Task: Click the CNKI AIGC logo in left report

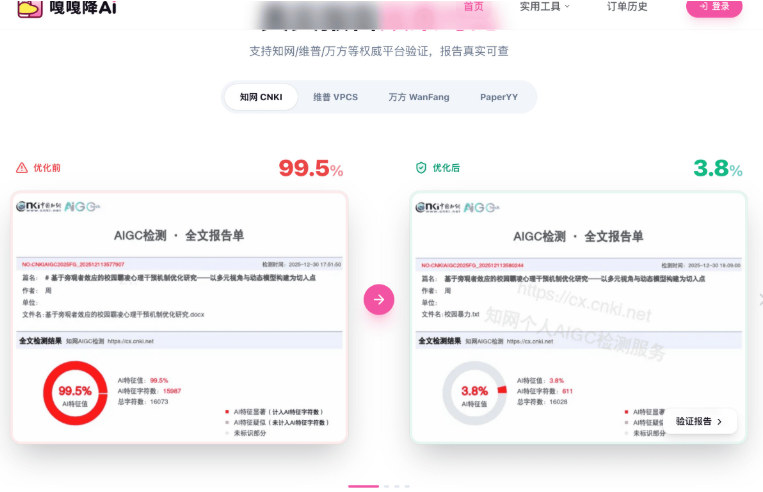Action: click(58, 207)
